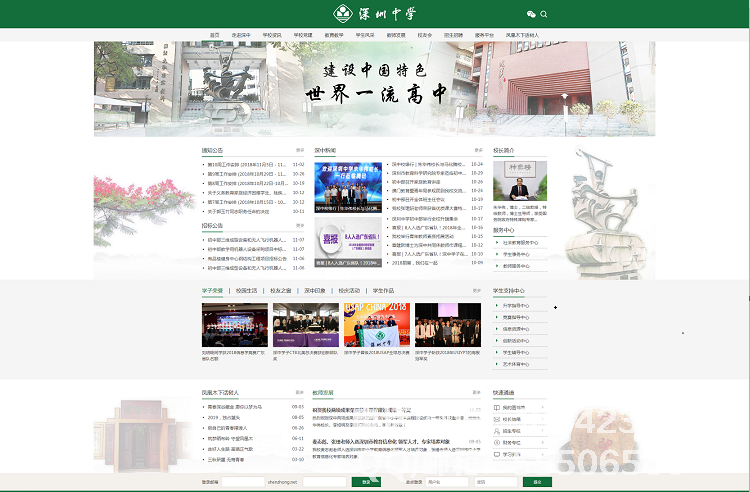
Task: Open news 喜报 | 7人入选广东省队
Action: (x=430, y=254)
